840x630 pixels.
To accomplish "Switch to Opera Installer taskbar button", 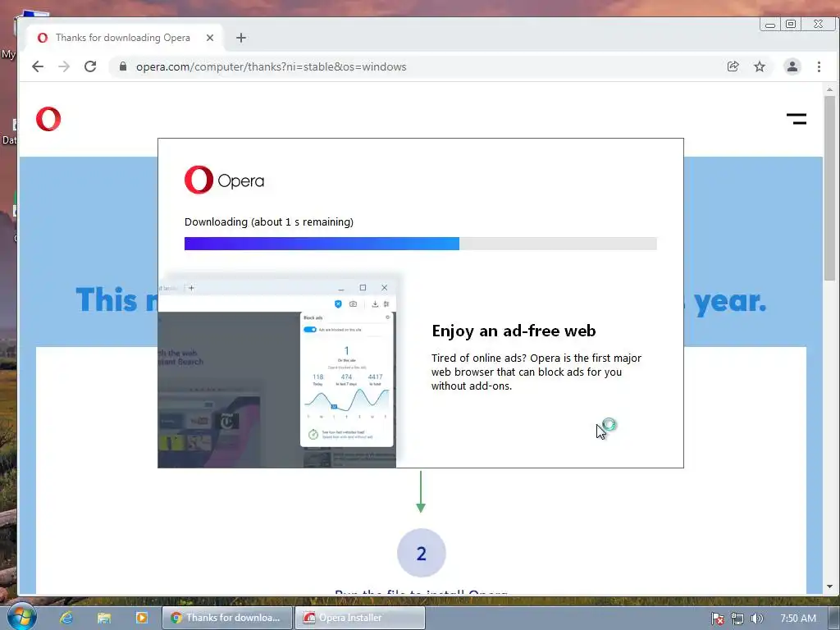I will (360, 618).
